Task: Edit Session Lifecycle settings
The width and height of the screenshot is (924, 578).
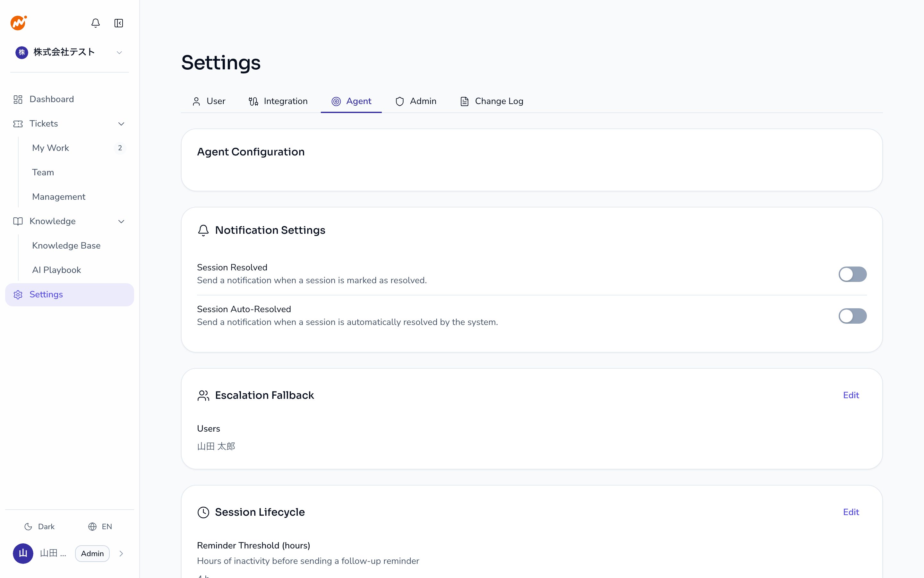Action: point(851,512)
